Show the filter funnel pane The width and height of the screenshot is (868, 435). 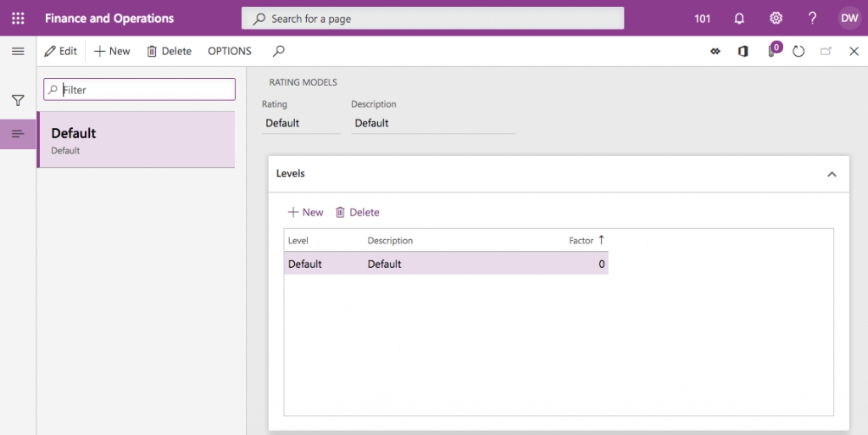pyautogui.click(x=18, y=100)
